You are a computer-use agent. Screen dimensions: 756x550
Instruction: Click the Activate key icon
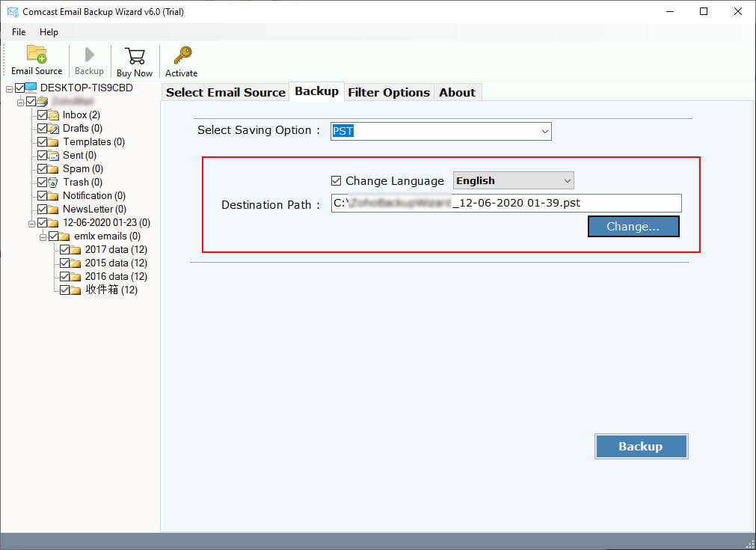182,56
